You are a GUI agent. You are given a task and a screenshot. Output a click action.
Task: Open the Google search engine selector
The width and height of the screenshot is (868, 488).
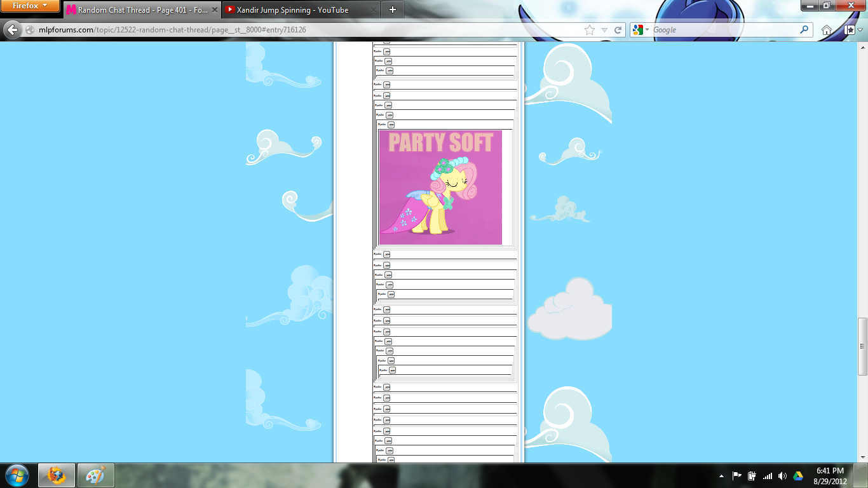pos(641,30)
